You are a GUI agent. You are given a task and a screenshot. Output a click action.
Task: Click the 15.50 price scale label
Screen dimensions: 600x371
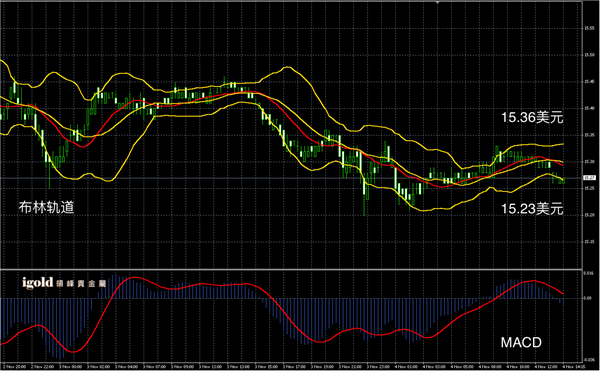tap(589, 55)
